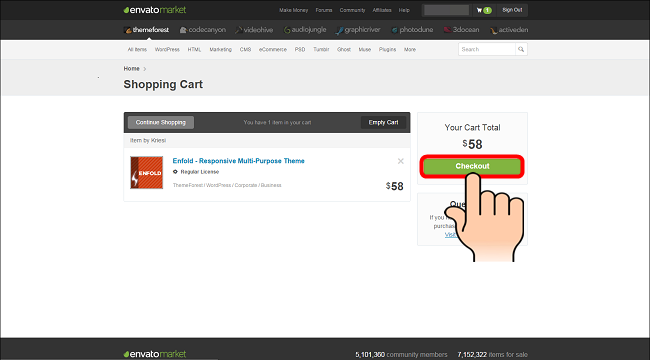Switch to the VideoHive marketplace
650x360 pixels.
click(254, 30)
